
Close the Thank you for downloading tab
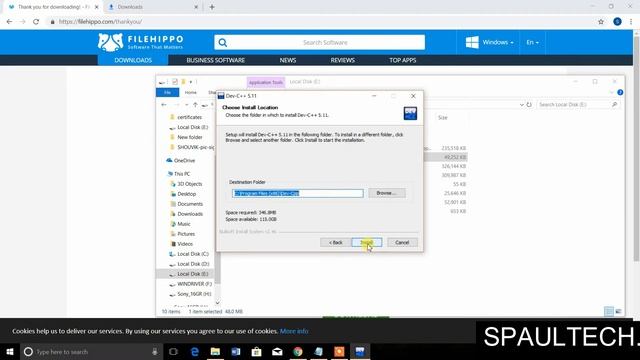pos(97,7)
